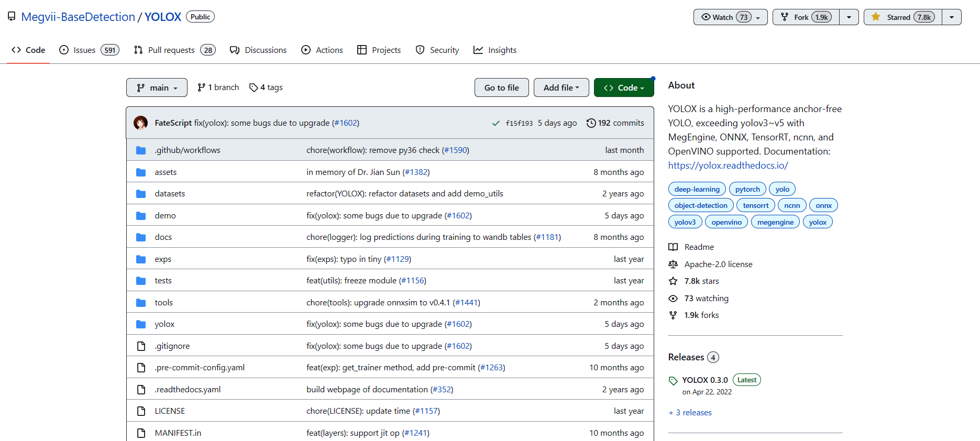980x441 pixels.
Task: Open the + 3 releases link
Action: tap(690, 413)
